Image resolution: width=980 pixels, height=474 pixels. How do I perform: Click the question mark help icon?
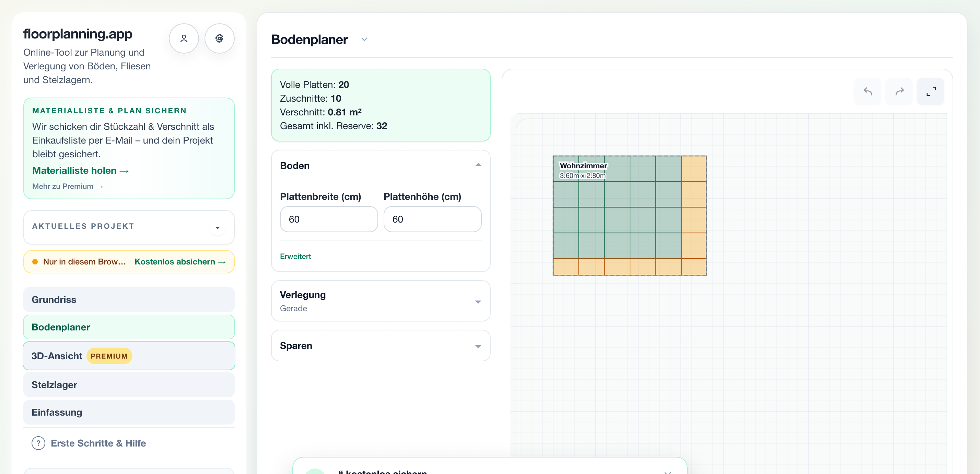[x=38, y=443]
